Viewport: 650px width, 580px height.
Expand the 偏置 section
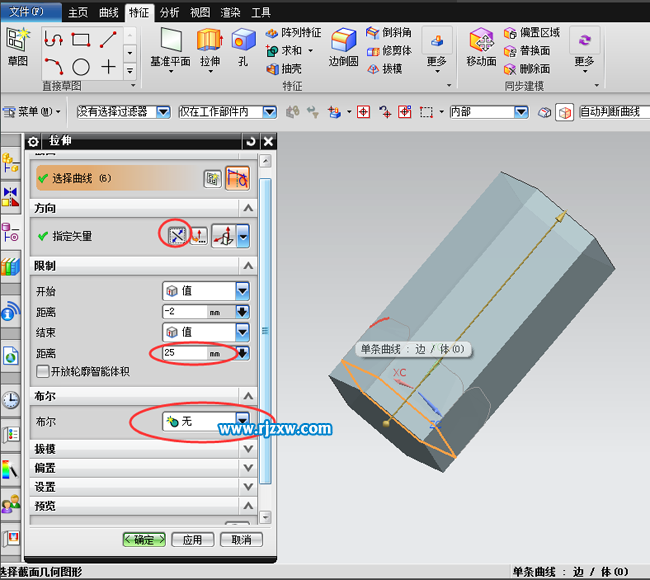(248, 468)
